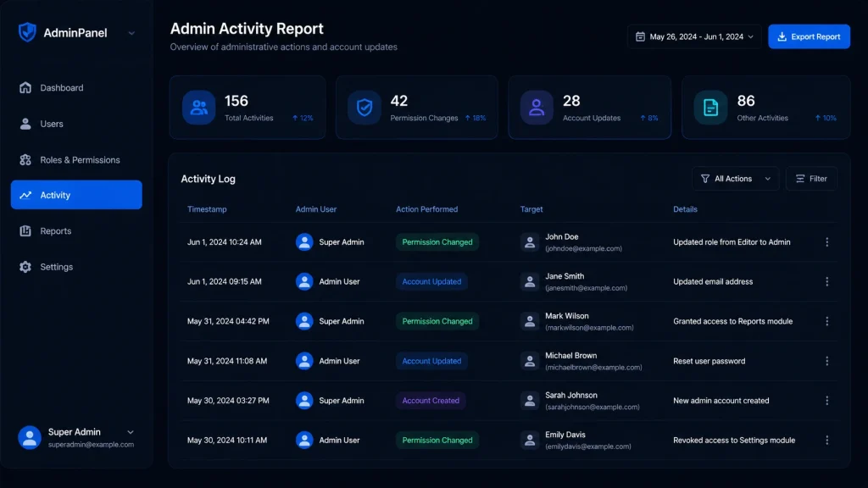Image resolution: width=868 pixels, height=488 pixels.
Task: Click the Account Created badge for Sarah Johnson
Action: (431, 401)
